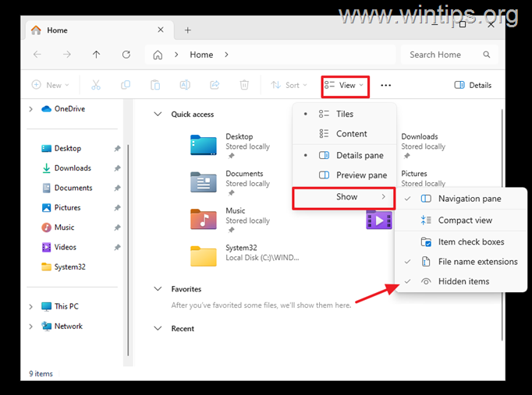Click chevron after Home in breadcrumb

click(226, 55)
